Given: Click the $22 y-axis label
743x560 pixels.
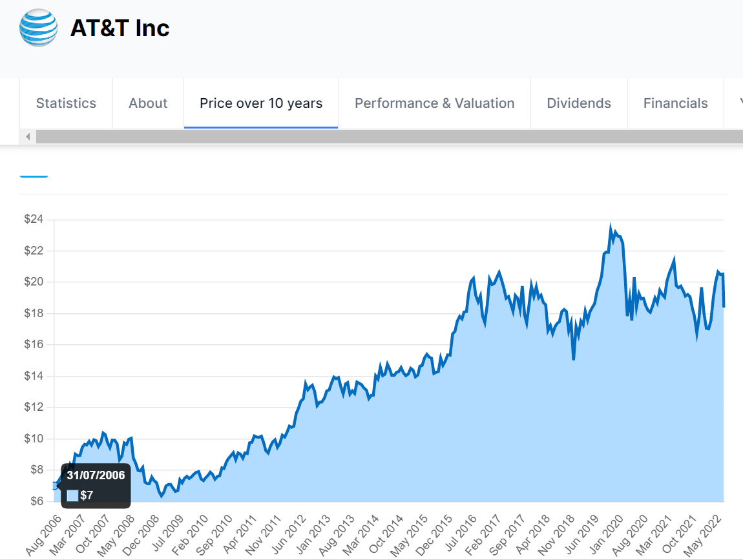Looking at the screenshot, I should [x=34, y=251].
